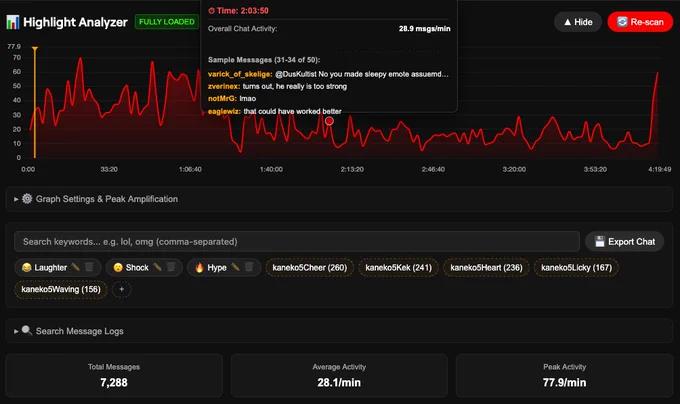The width and height of the screenshot is (680, 404).
Task: Edit the Laughter category with its pencil icon
Action: (75, 267)
